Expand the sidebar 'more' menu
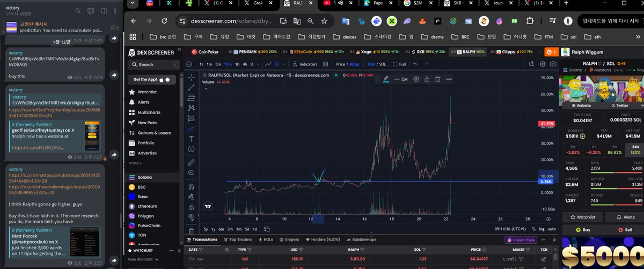This screenshot has height=269, width=644. 135,163
